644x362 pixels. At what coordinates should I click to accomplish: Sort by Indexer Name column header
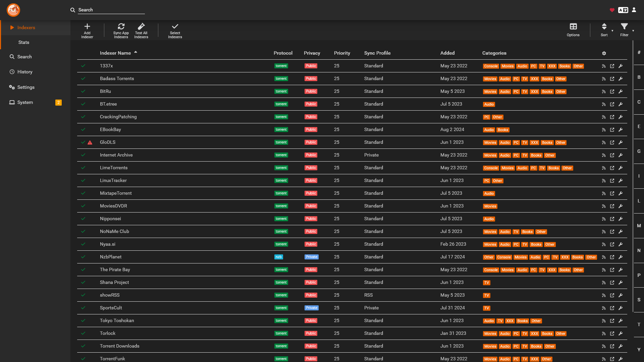(x=115, y=53)
